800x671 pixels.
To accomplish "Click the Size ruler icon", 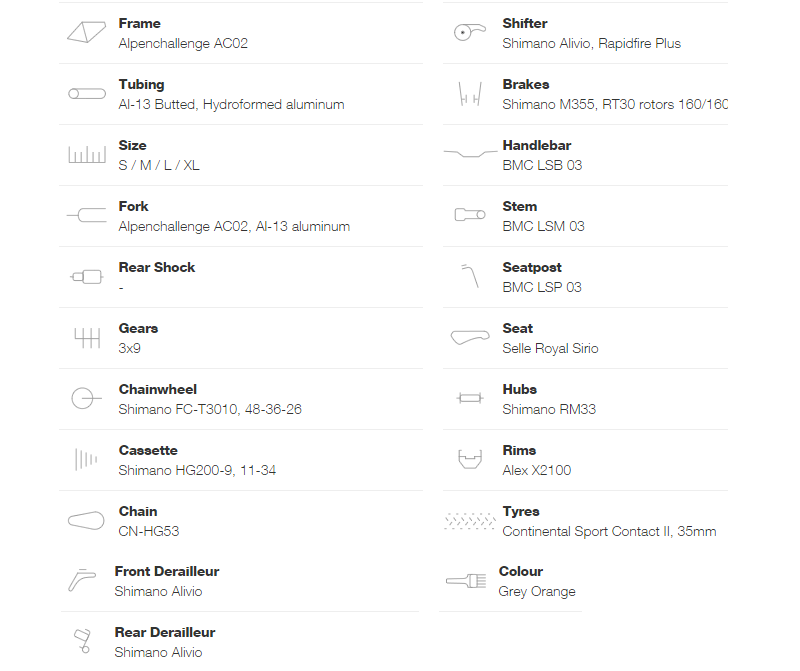I will click(x=87, y=154).
